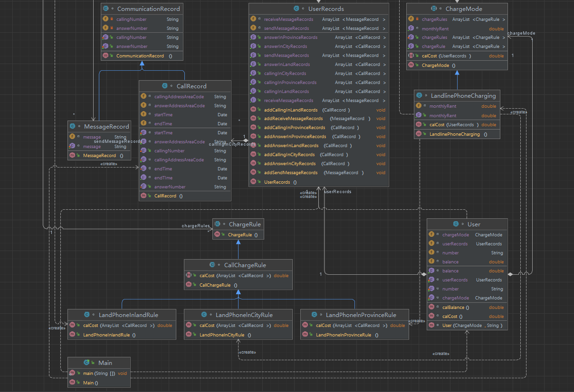Click the userRecords edge label below UserRecords
This screenshot has height=392, width=574.
[338, 192]
